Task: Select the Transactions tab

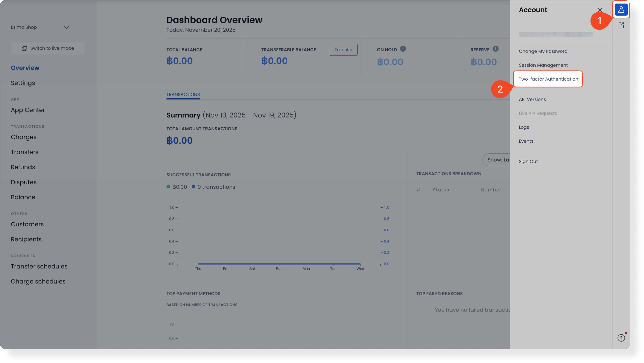Action: [183, 95]
